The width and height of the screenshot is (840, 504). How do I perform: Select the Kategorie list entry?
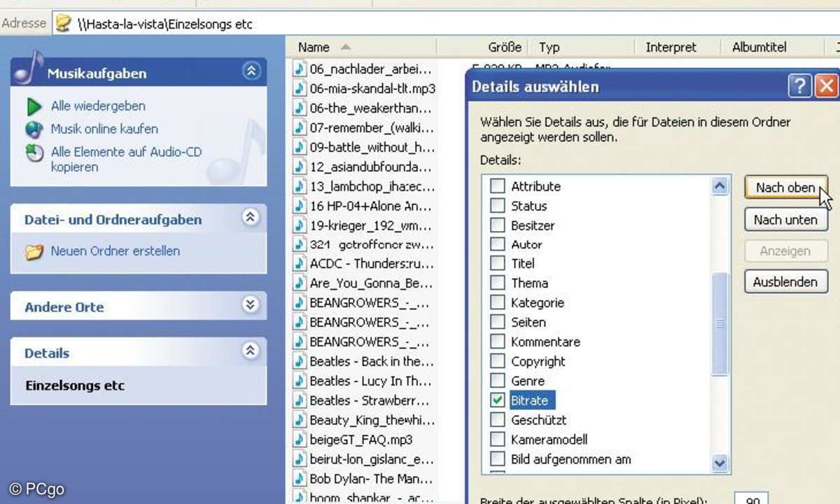click(x=538, y=302)
